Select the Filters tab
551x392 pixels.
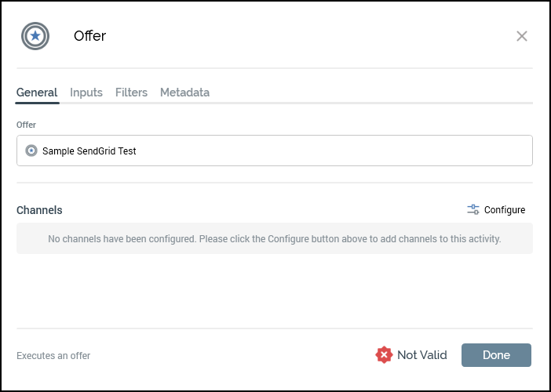pyautogui.click(x=131, y=93)
